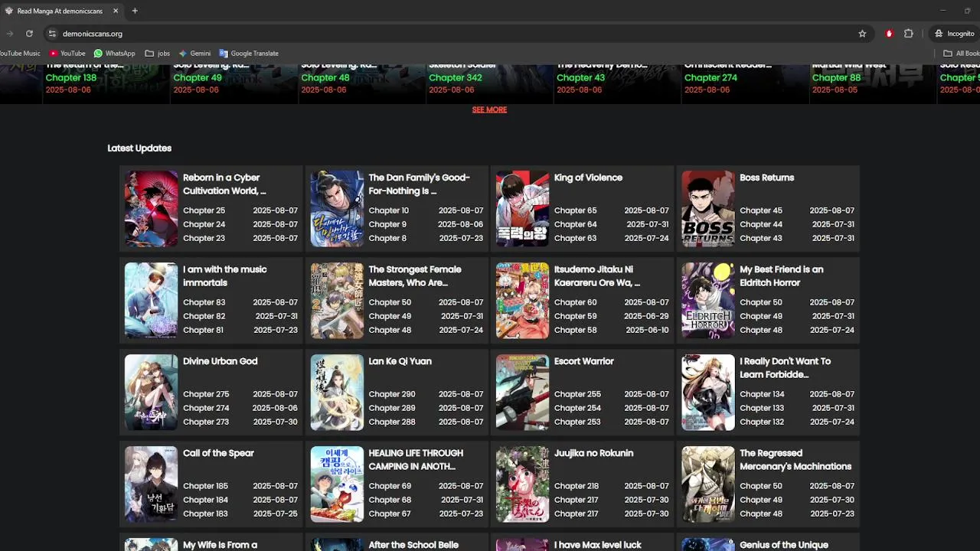The width and height of the screenshot is (980, 551).
Task: Read Chapter 185 of Call of the Spear
Action: (205, 486)
